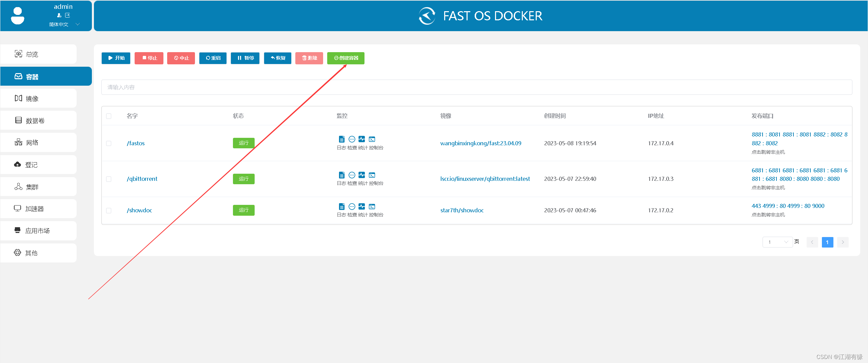Open the 总览 overview menu
868x363 pixels.
[38, 54]
